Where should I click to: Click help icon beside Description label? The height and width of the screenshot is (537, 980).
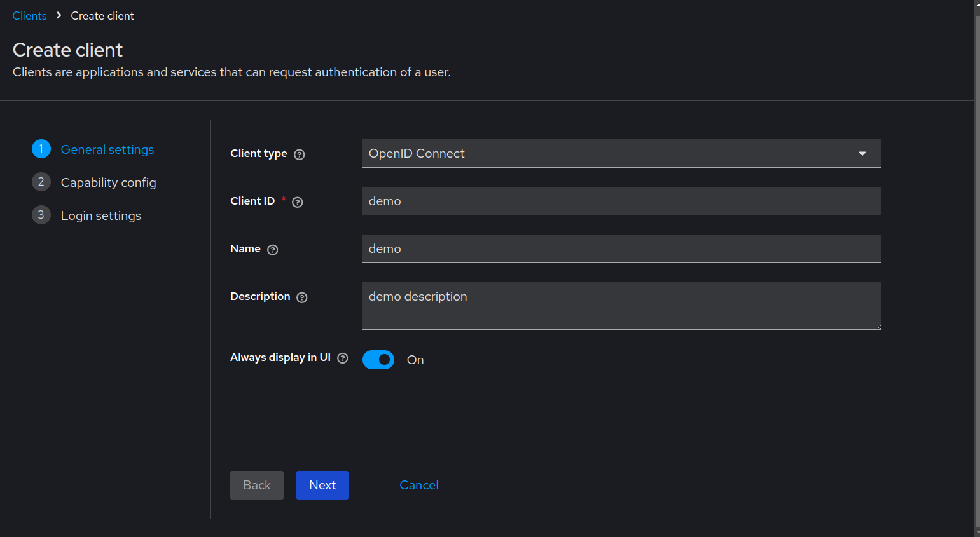[x=302, y=297]
